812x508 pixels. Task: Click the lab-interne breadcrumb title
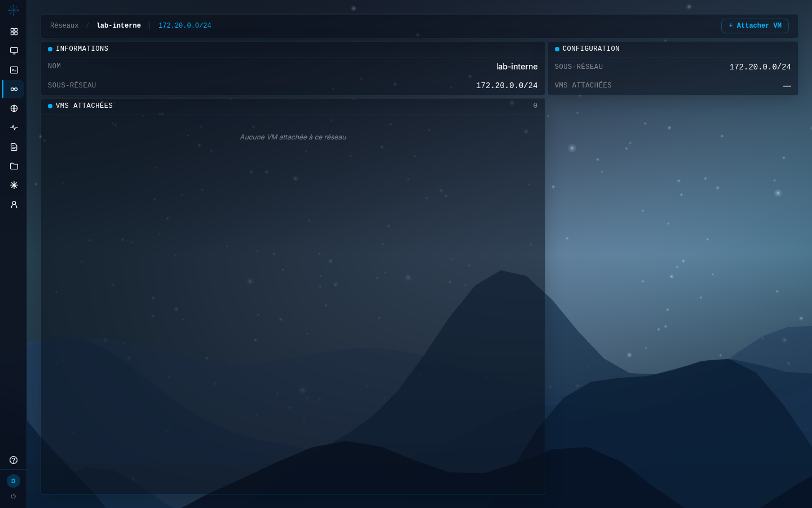coord(118,26)
